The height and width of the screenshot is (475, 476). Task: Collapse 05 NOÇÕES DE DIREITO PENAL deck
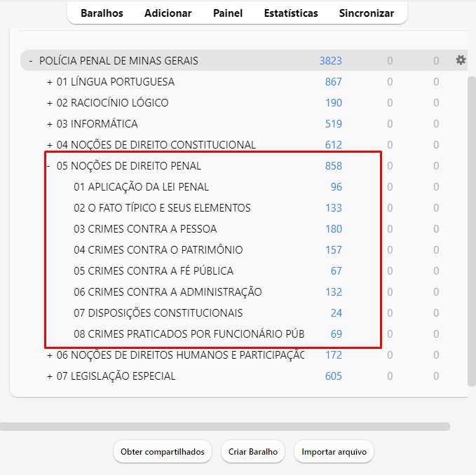(x=48, y=166)
